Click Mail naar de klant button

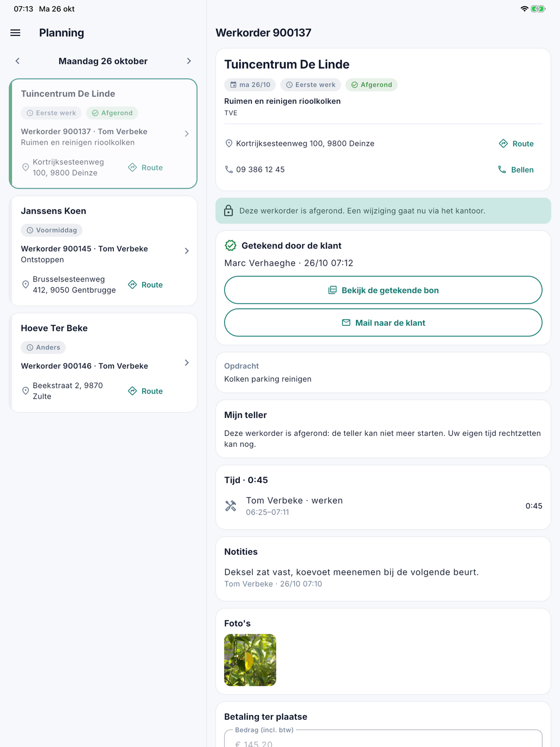(x=383, y=322)
